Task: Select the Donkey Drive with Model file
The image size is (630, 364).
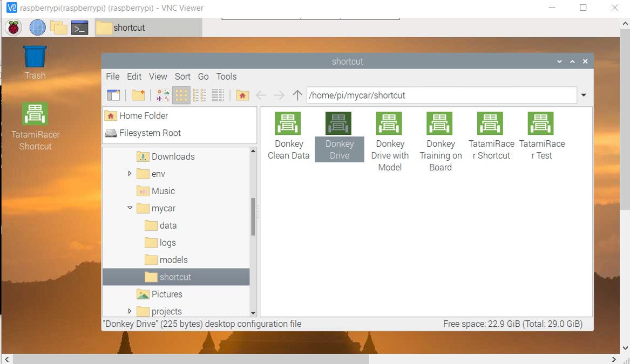Action: tap(390, 142)
